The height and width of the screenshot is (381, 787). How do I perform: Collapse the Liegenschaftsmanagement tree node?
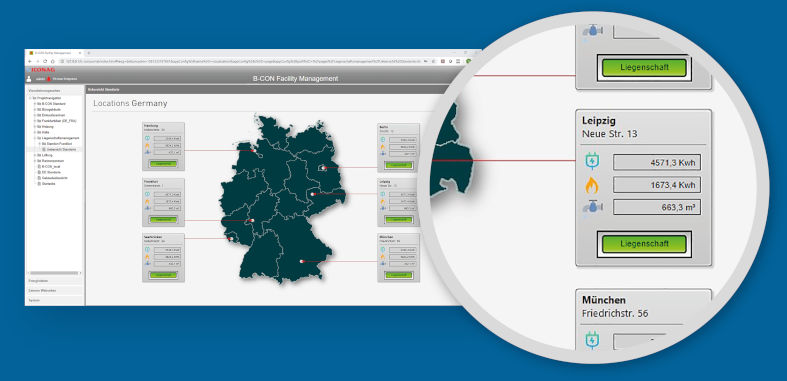[x=35, y=138]
